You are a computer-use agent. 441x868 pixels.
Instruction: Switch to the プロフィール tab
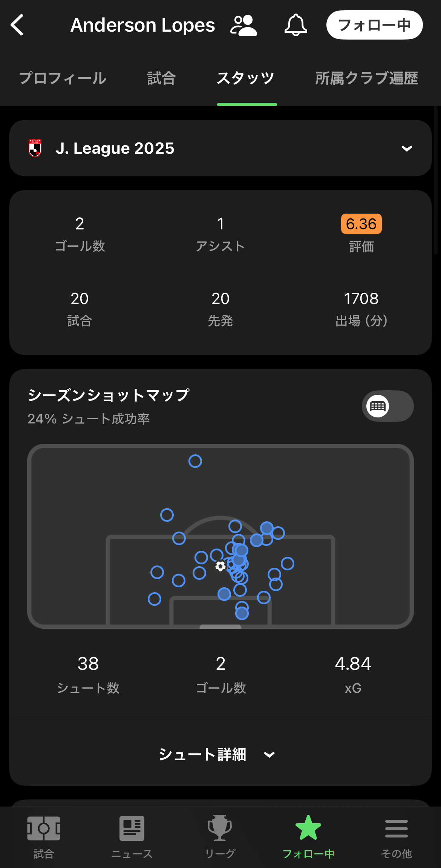pyautogui.click(x=63, y=78)
